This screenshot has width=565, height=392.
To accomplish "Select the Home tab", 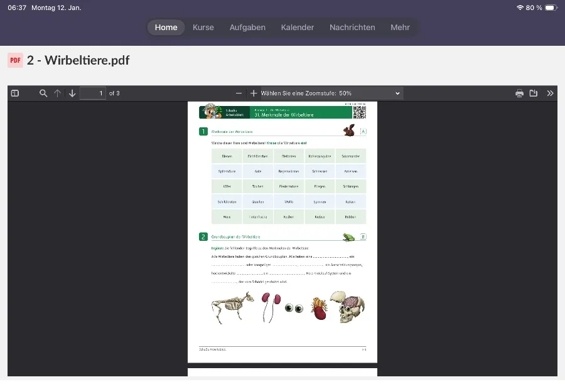I will click(x=166, y=27).
